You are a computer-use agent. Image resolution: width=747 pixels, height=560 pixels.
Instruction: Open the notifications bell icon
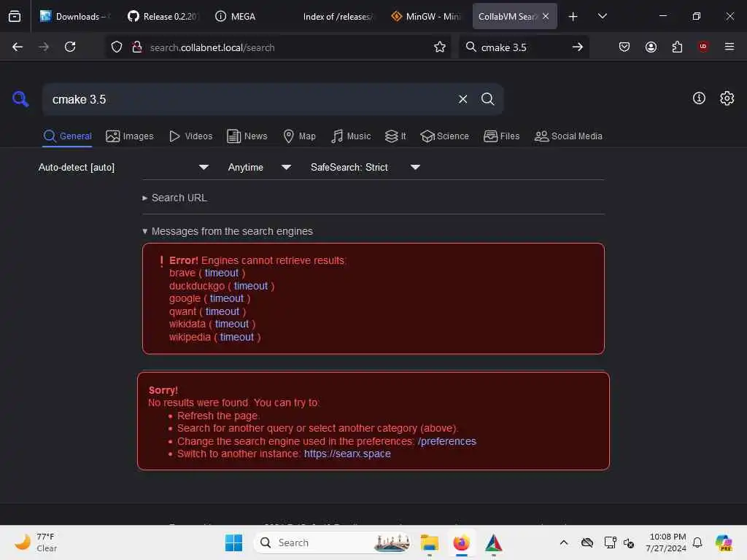[x=697, y=542]
